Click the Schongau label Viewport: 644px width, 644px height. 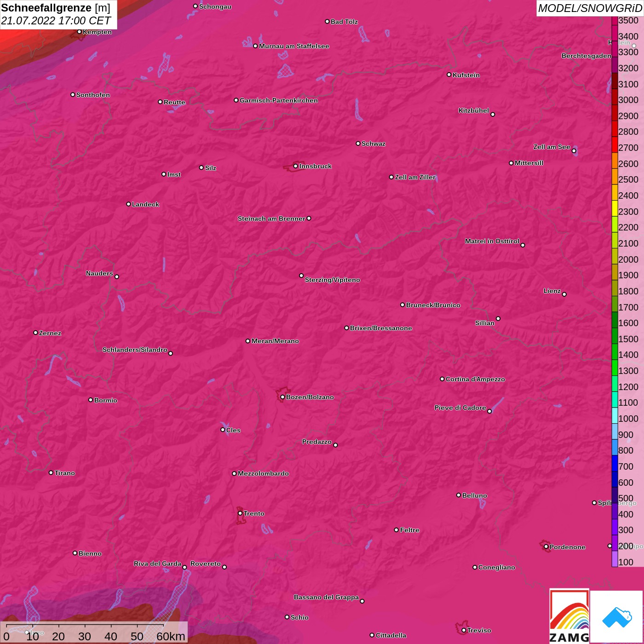point(215,6)
